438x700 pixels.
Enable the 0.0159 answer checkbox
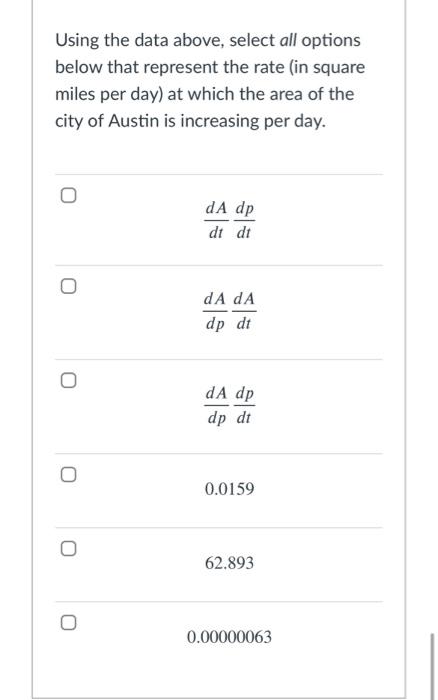[68, 475]
